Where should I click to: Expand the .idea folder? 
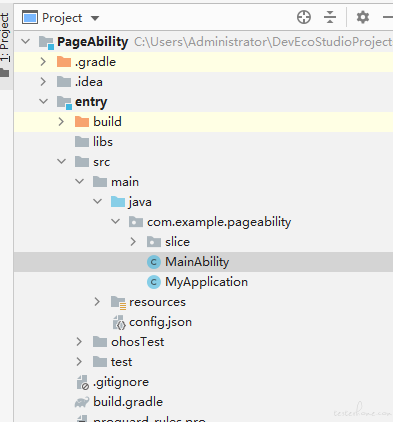(43, 82)
